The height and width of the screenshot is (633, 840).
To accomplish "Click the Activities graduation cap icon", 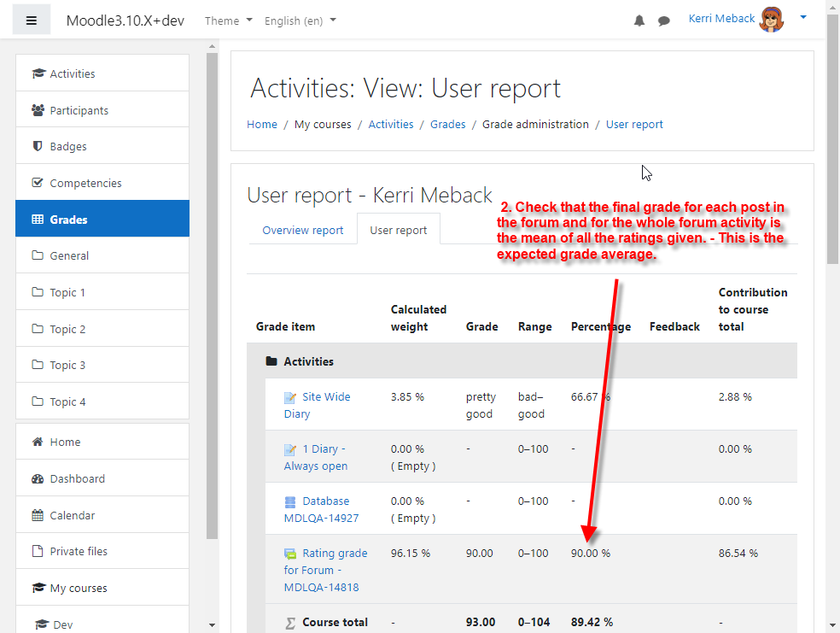I will (x=38, y=73).
